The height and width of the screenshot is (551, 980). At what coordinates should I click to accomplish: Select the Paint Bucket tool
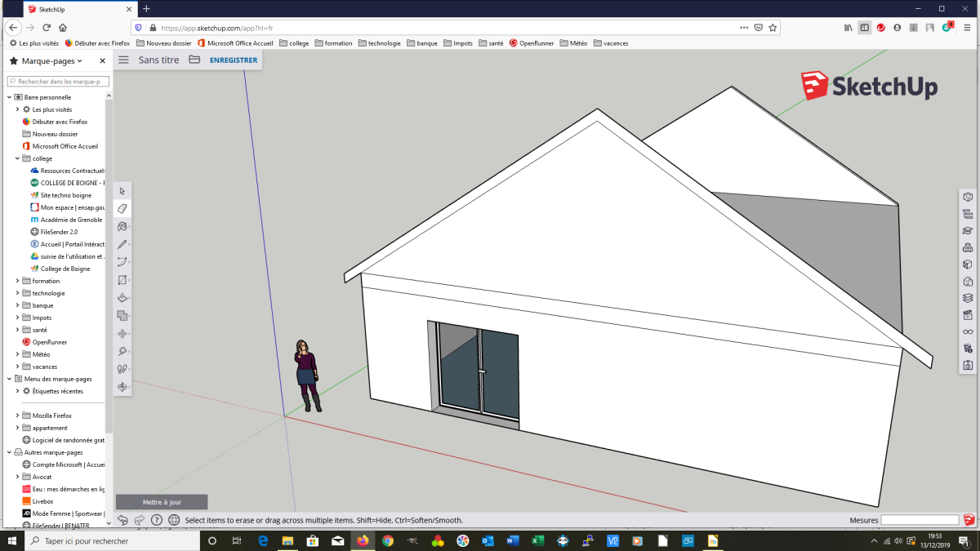click(x=122, y=226)
